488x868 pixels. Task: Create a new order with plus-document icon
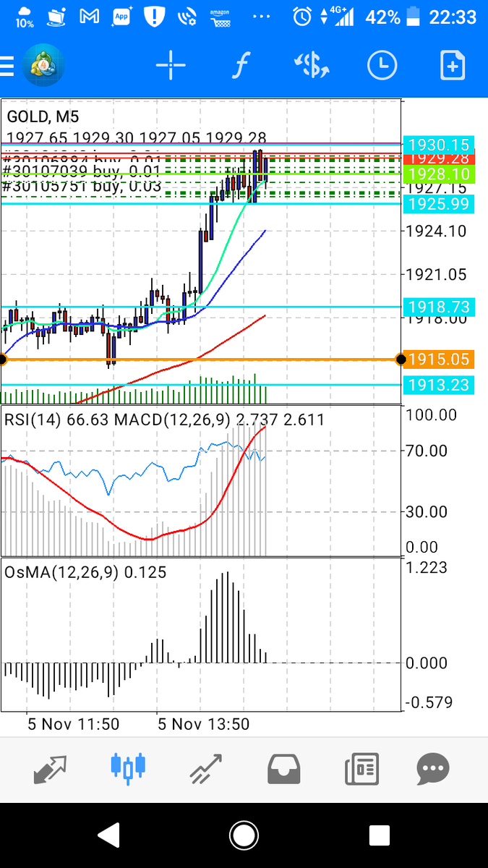point(452,66)
